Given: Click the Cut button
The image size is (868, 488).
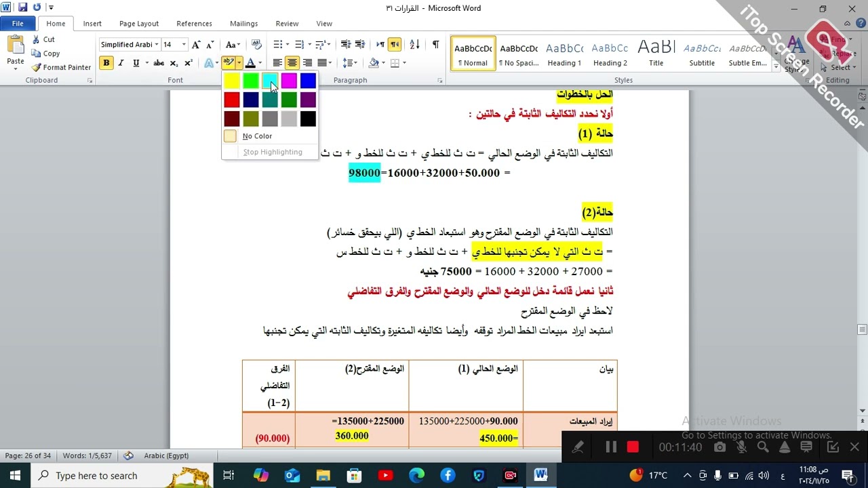Looking at the screenshot, I should click(43, 39).
